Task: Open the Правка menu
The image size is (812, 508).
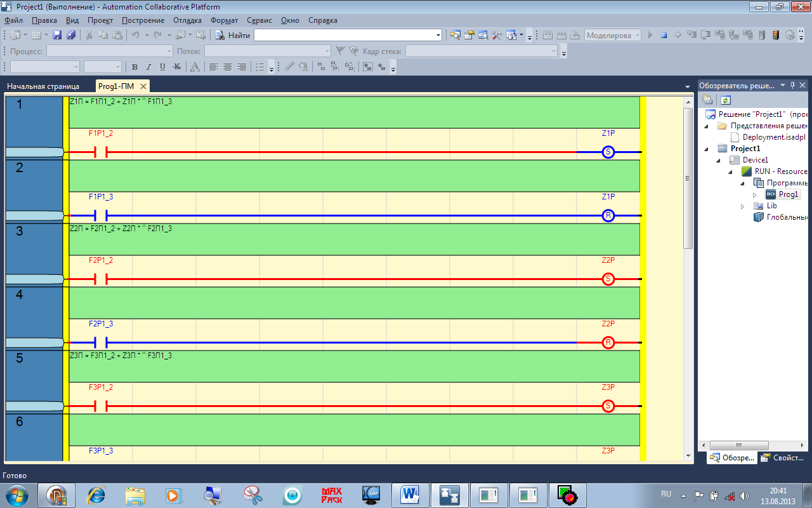Action: pos(44,20)
